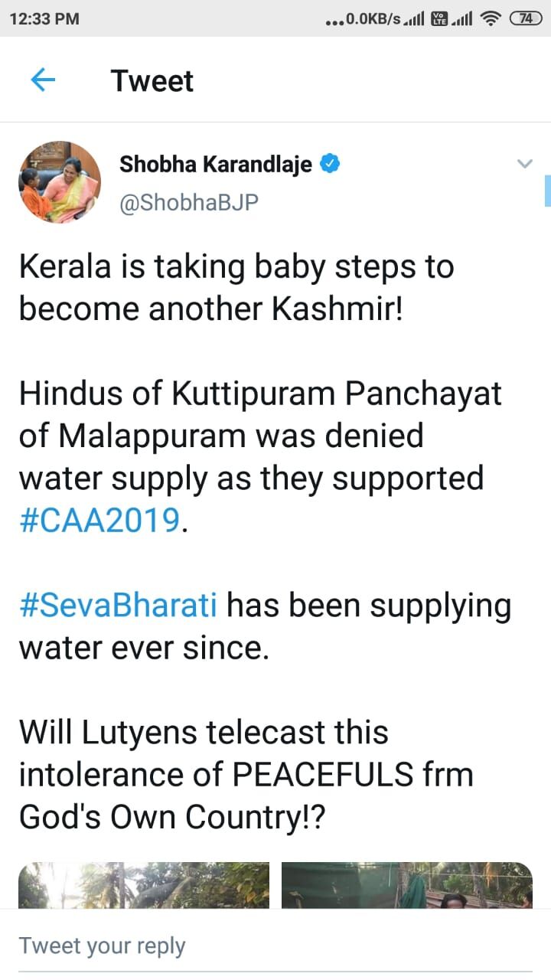This screenshot has width=551, height=980.
Task: Tap the first mobile signal bars icon
Action: coord(414,18)
